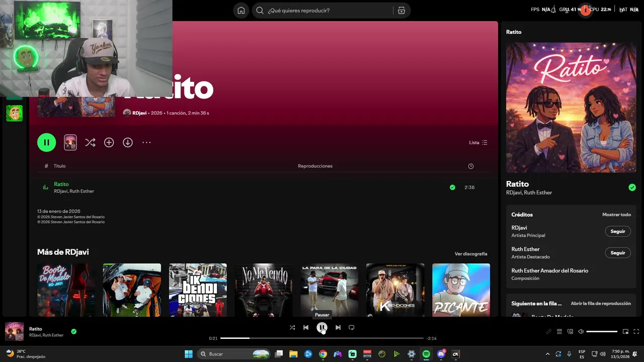Open the lyrics microphone icon in player bar
Screen dimensions: 644x362
(549, 332)
